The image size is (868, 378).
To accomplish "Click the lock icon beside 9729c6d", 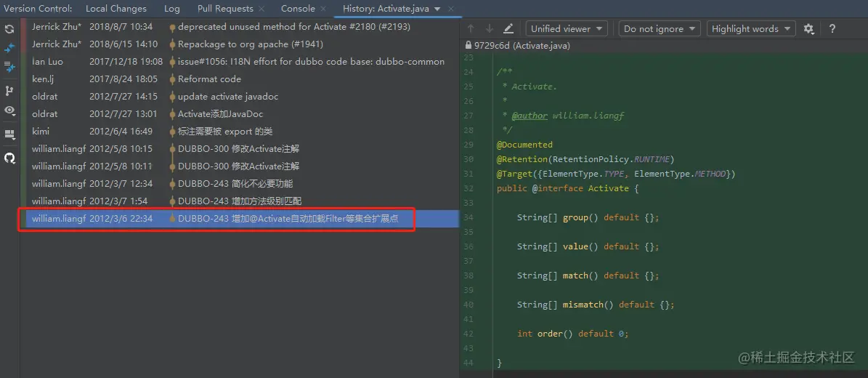I will (469, 46).
